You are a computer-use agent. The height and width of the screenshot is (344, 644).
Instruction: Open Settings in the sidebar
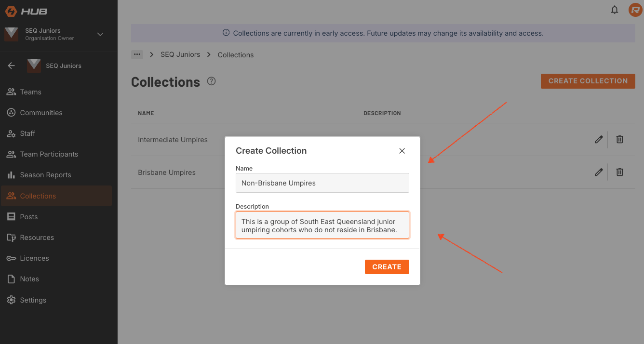coord(33,300)
